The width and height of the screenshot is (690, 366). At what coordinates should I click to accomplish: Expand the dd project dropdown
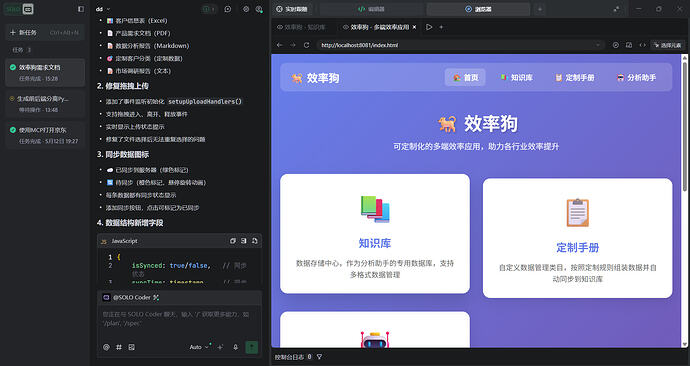coord(103,9)
